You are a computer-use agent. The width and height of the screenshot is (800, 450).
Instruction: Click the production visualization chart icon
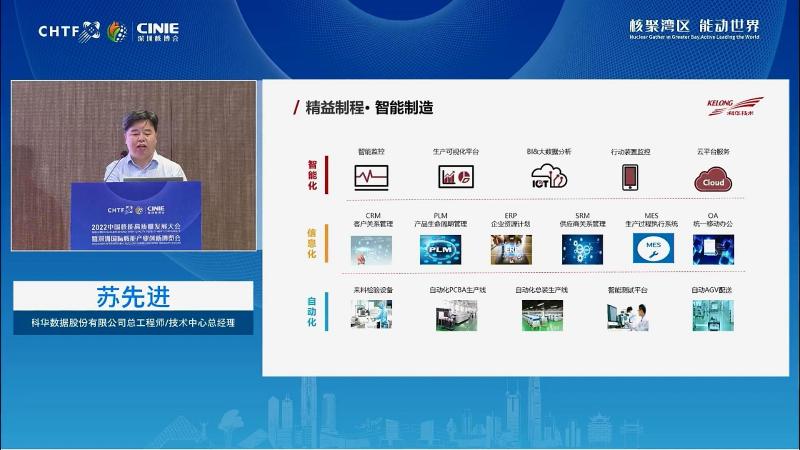tap(455, 177)
